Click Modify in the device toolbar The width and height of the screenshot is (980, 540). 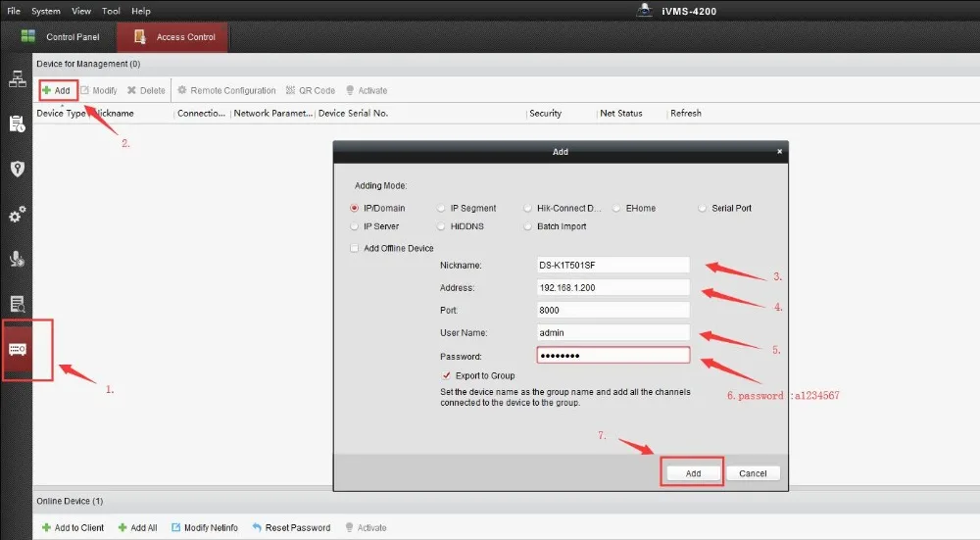pyautogui.click(x=99, y=90)
